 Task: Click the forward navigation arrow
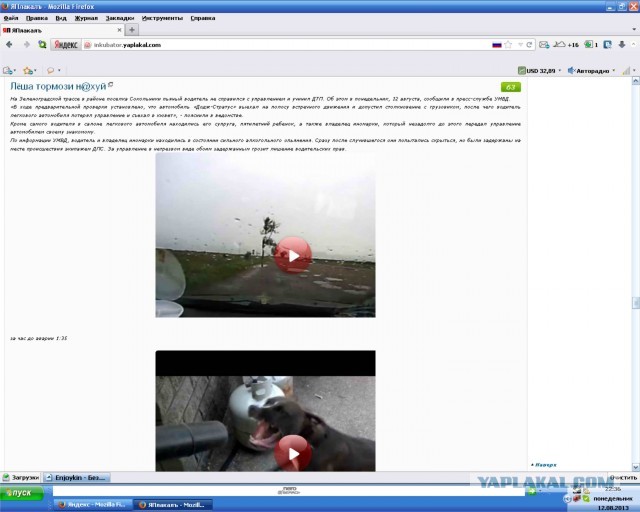(27, 45)
